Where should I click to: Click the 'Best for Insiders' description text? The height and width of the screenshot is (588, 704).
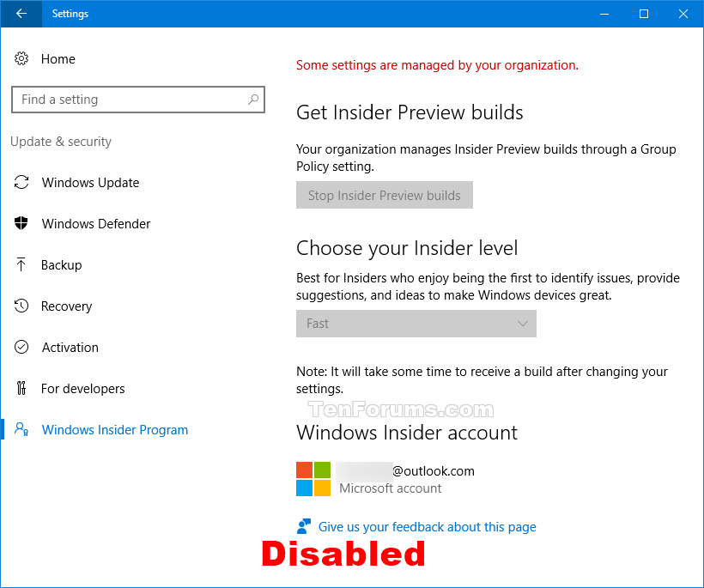488,287
